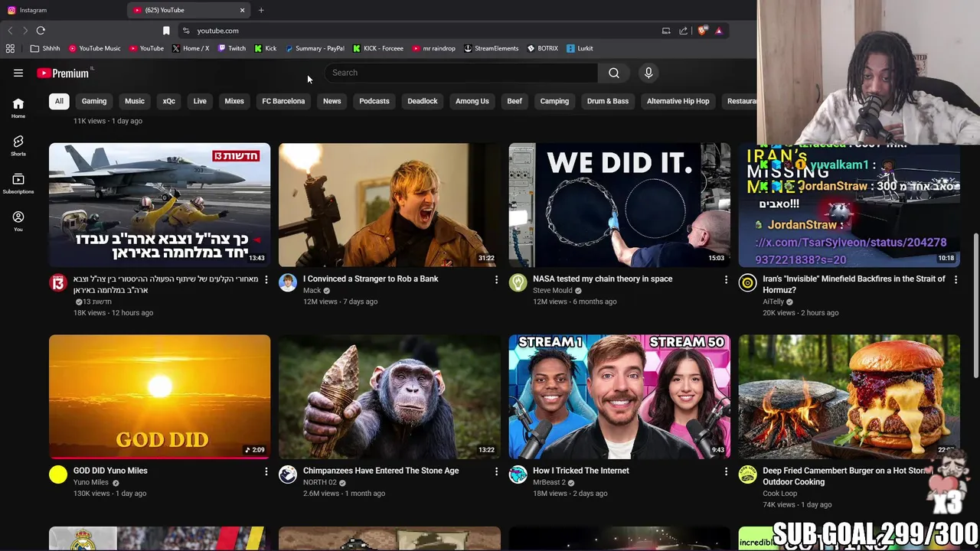
Task: Open options for GOD DID video
Action: tap(266, 471)
